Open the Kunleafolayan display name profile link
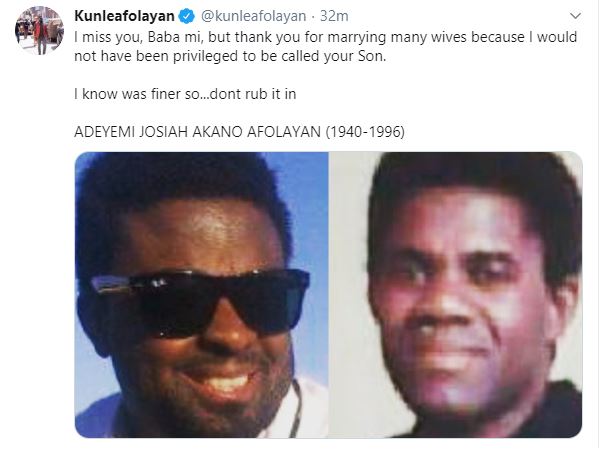 point(124,16)
